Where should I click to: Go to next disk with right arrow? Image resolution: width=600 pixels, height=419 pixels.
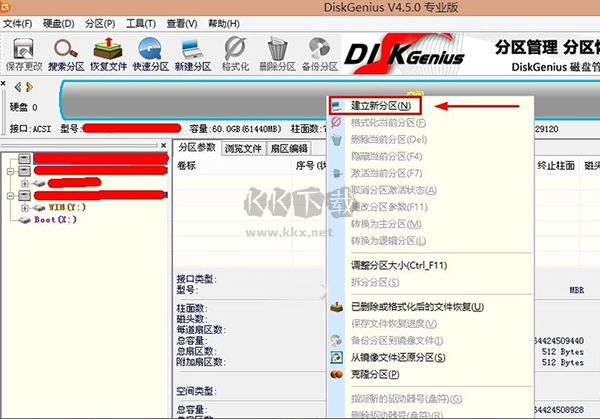click(29, 87)
